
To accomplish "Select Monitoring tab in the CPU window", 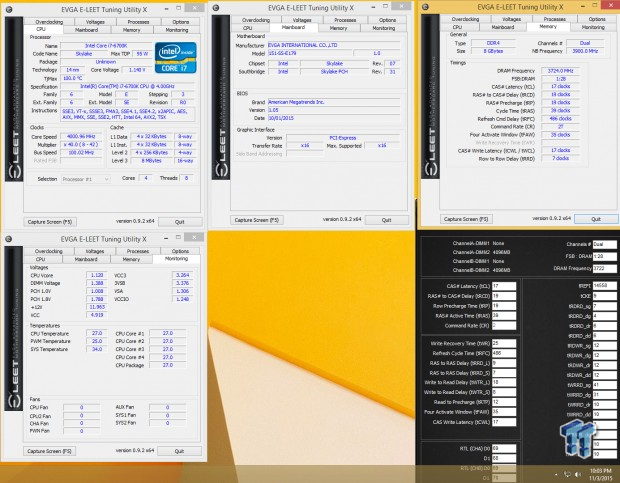I will (x=177, y=30).
